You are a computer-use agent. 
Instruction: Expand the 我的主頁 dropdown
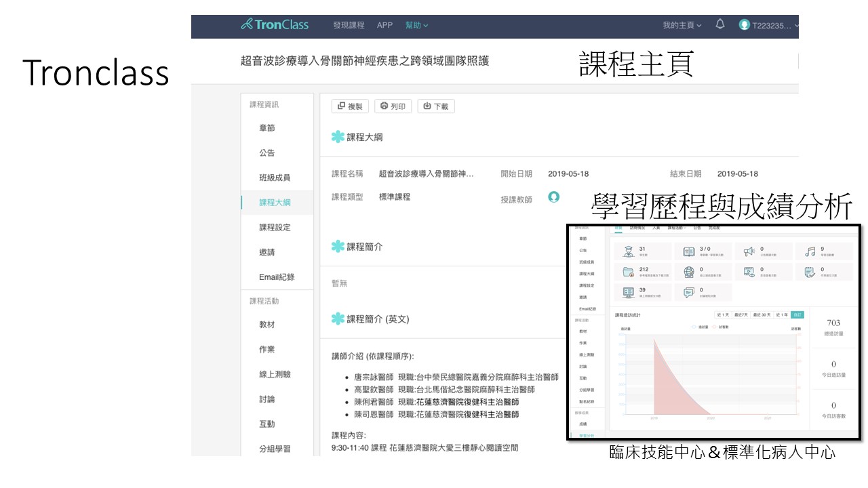(682, 25)
